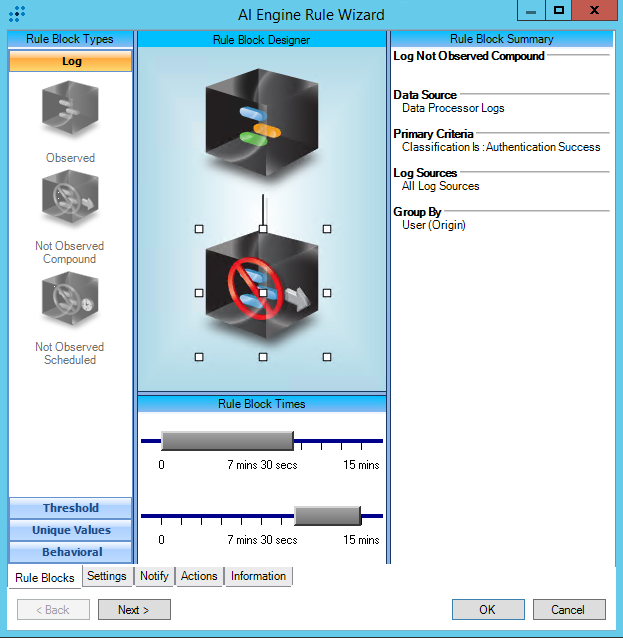This screenshot has width=623, height=638.
Task: Click the upper rule block time slider bar
Action: tap(226, 441)
